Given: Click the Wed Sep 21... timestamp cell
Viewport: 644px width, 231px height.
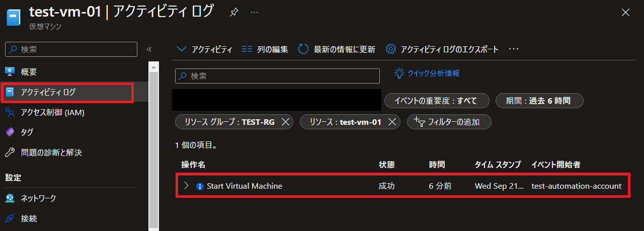Looking at the screenshot, I should click(x=499, y=186).
